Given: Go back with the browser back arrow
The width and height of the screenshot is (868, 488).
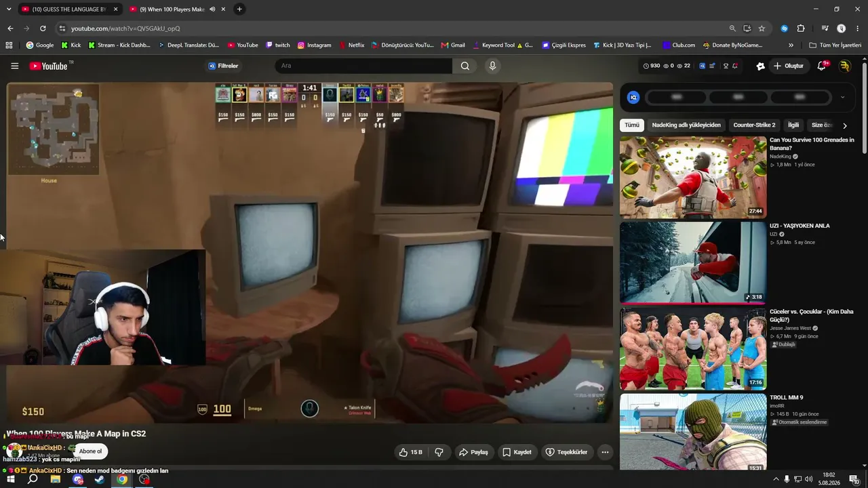Looking at the screenshot, I should click(10, 28).
